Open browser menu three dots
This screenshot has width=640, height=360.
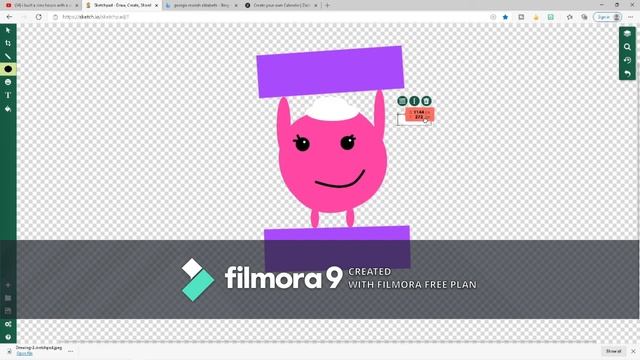[631, 17]
